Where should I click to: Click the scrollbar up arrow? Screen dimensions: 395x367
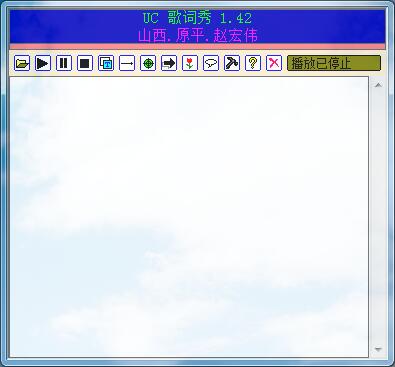378,85
